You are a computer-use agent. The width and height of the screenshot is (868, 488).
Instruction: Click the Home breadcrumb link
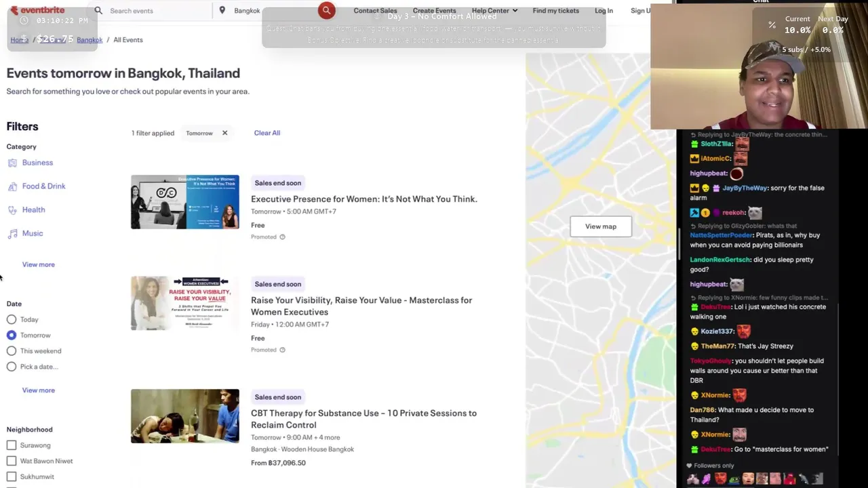(x=19, y=40)
